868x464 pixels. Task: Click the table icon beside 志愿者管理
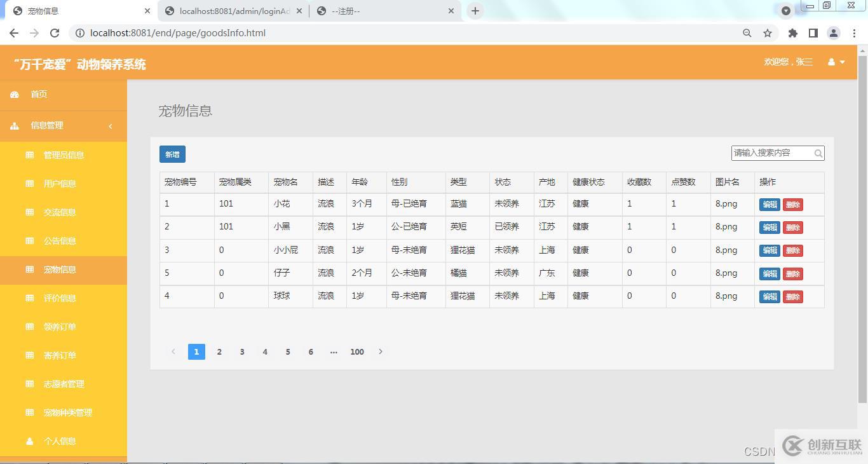[30, 384]
